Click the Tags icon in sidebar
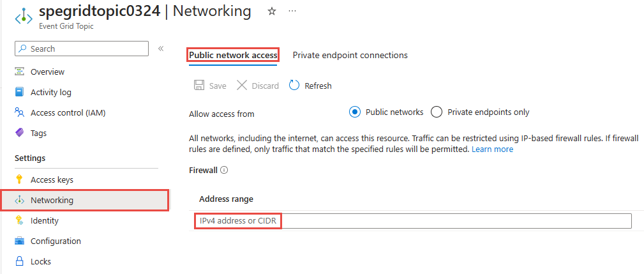 (19, 133)
